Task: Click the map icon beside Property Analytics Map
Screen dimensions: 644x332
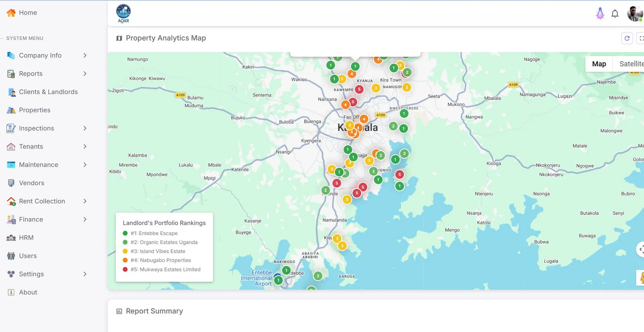Action: pos(119,38)
